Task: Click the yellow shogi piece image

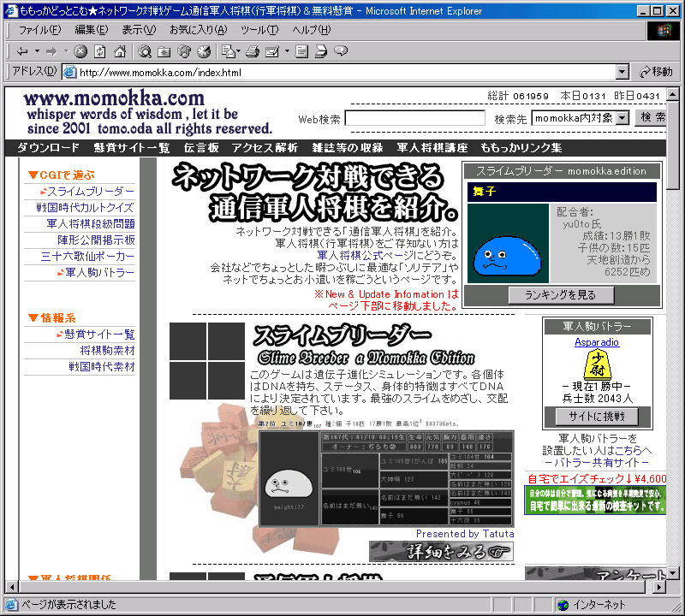Action: click(597, 365)
